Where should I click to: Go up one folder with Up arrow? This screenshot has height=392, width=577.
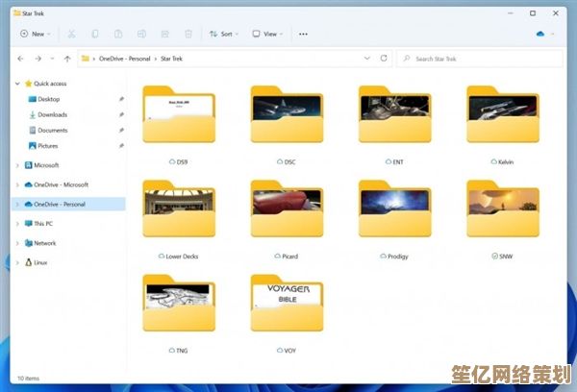[x=65, y=59]
